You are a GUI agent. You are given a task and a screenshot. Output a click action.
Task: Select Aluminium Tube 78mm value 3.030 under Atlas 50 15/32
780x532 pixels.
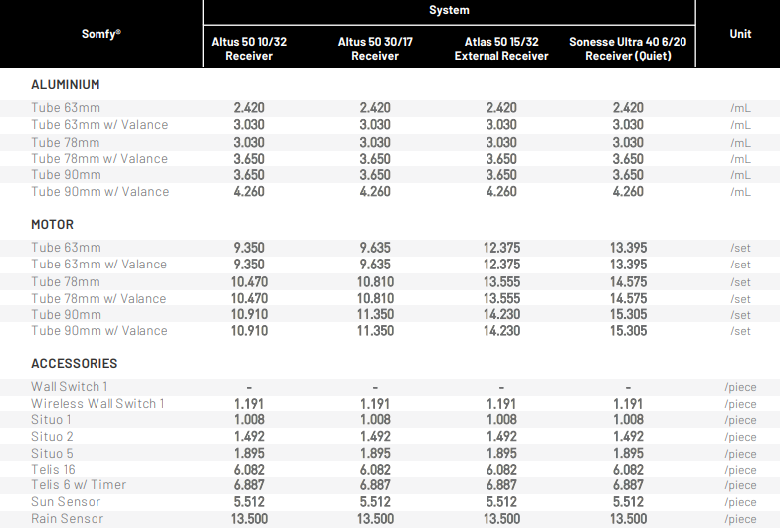[x=501, y=143]
